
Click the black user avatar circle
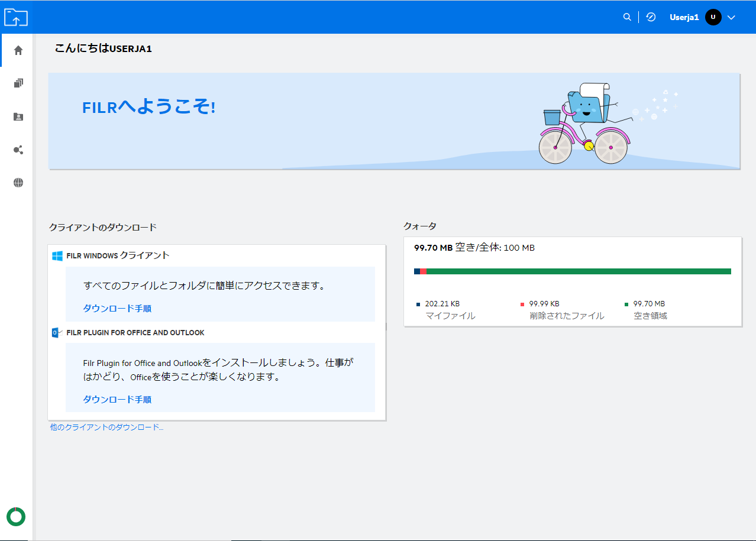(x=713, y=18)
